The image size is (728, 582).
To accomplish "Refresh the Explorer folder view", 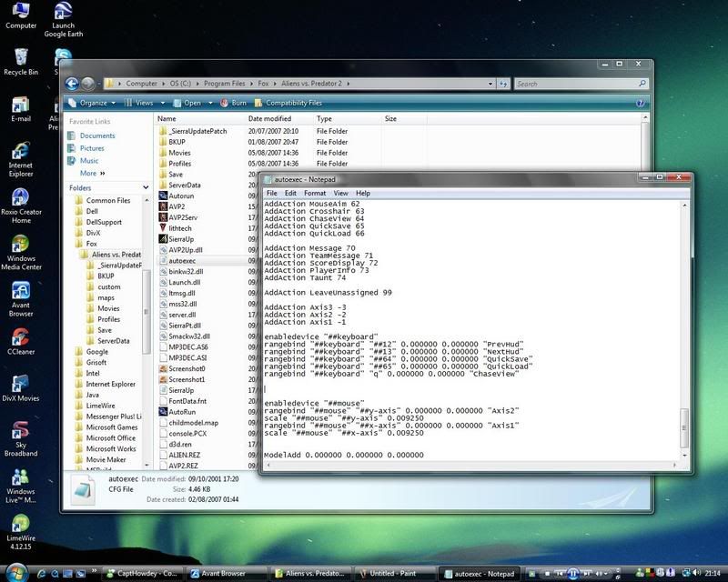I will [503, 84].
